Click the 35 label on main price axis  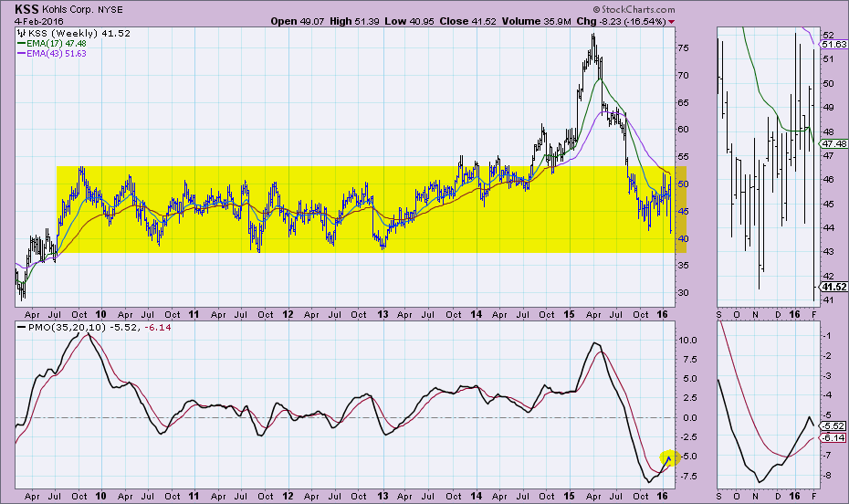(x=684, y=266)
